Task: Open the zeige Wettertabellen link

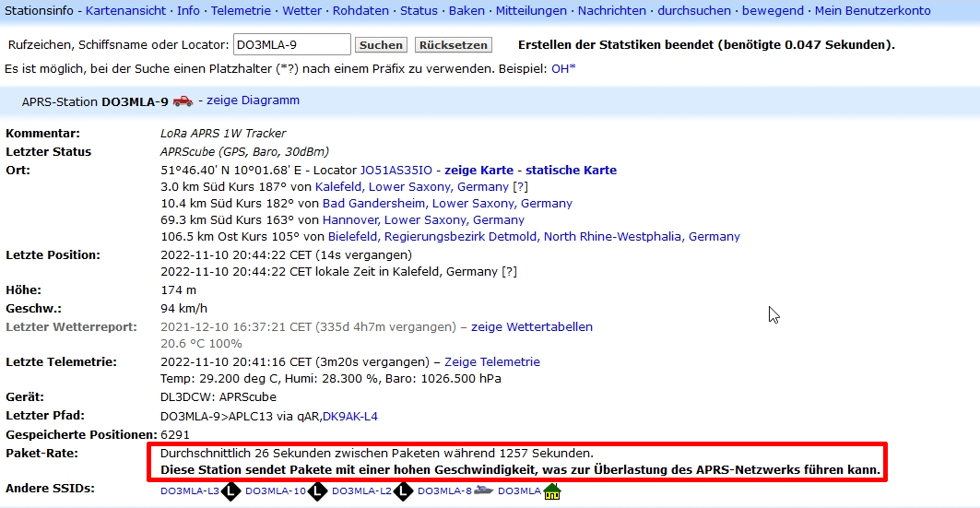Action: coord(532,327)
